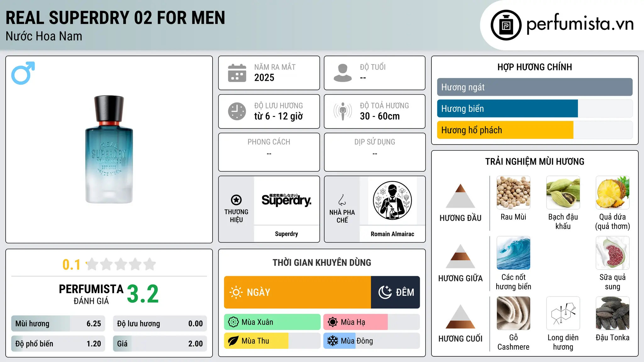The width and height of the screenshot is (644, 362).
Task: Click the sun icon next to Mùa Hạ
Action: pos(333,322)
